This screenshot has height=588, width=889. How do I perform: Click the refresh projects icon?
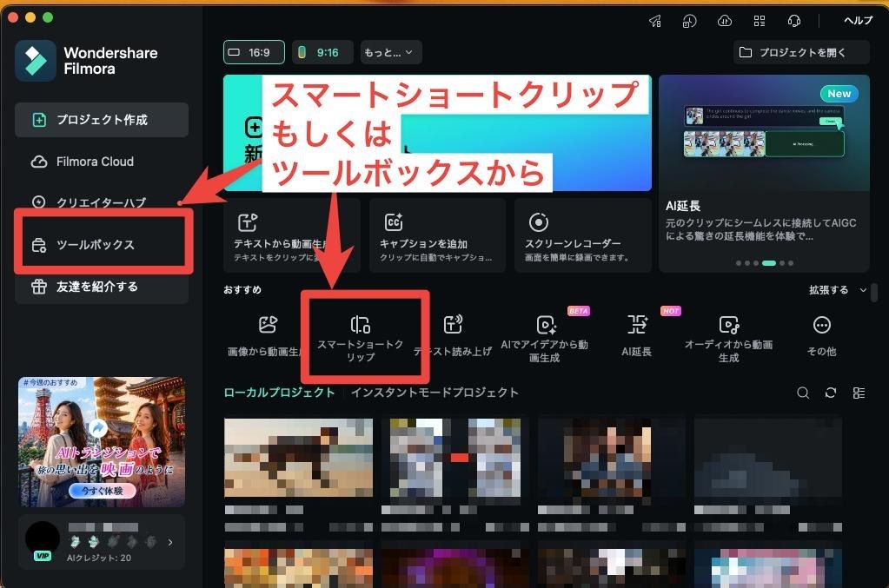coord(831,393)
